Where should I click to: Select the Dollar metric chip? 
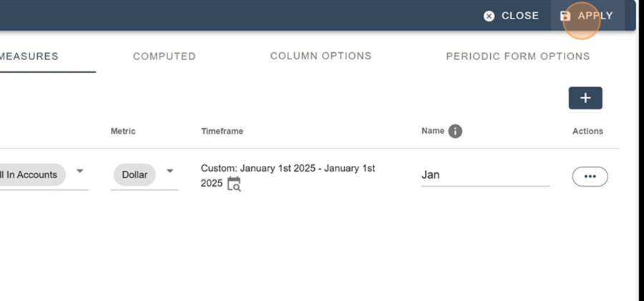pos(135,175)
